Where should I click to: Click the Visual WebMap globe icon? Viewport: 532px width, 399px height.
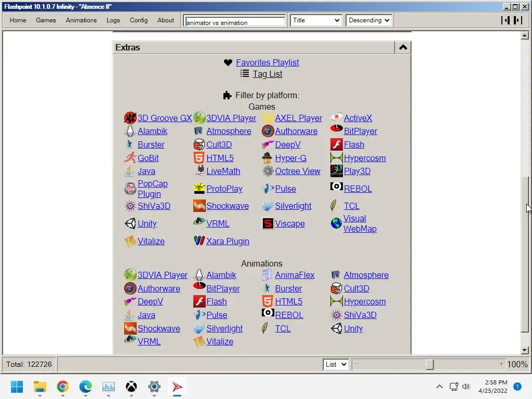(x=336, y=223)
